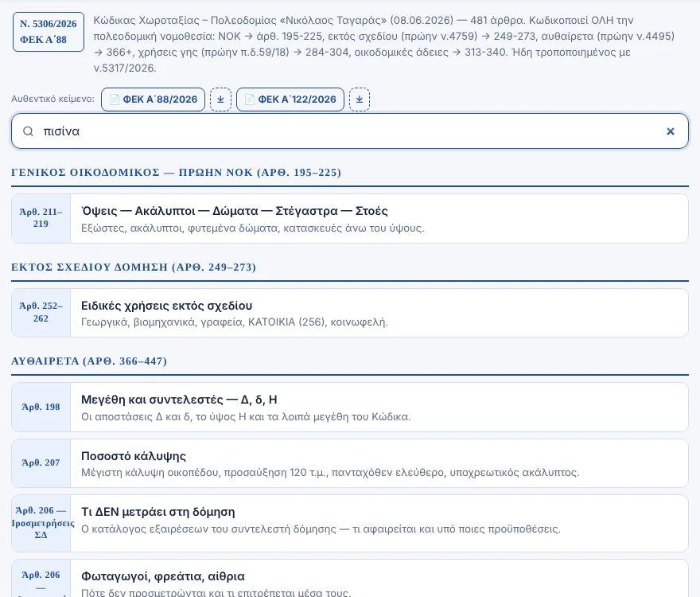
Task: Open the ΦΕΚ Α΄88/2026 document button
Action: pos(153,99)
